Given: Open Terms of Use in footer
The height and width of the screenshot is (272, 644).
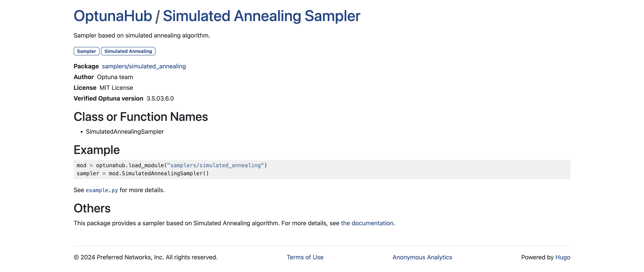Looking at the screenshot, I should (x=305, y=257).
